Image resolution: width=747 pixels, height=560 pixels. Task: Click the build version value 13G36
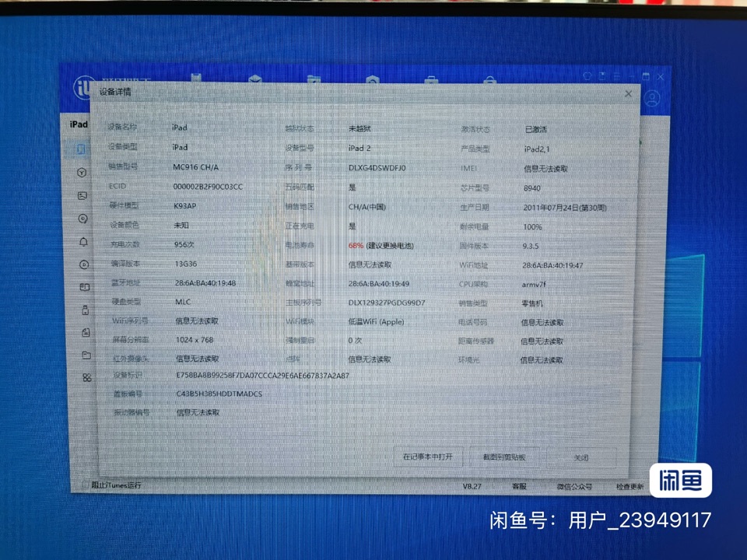click(x=186, y=264)
